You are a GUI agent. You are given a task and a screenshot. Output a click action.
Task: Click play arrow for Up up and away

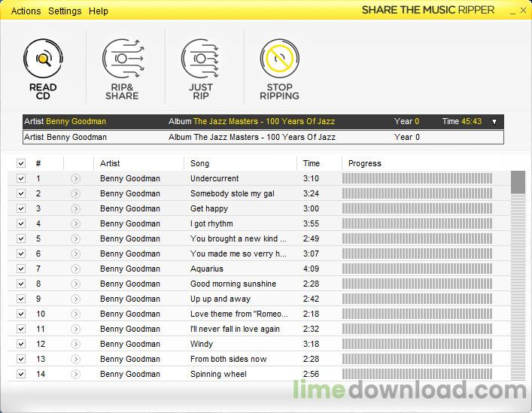tap(76, 299)
